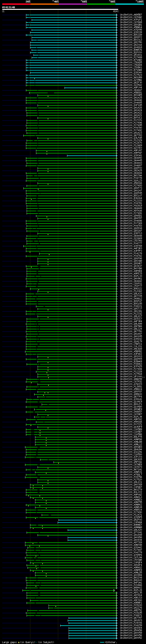Click the orange ~40% identity scale segment
This screenshot has height=644, width=146.
(x=45, y=4)
